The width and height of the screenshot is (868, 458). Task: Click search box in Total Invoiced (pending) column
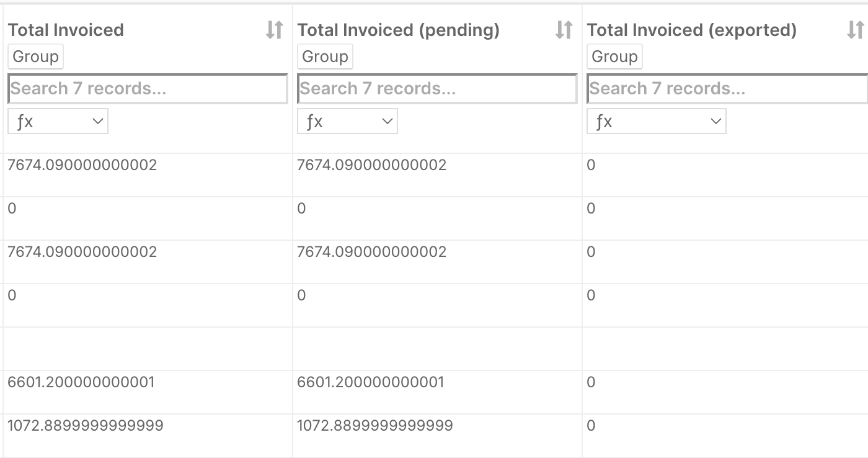click(437, 89)
